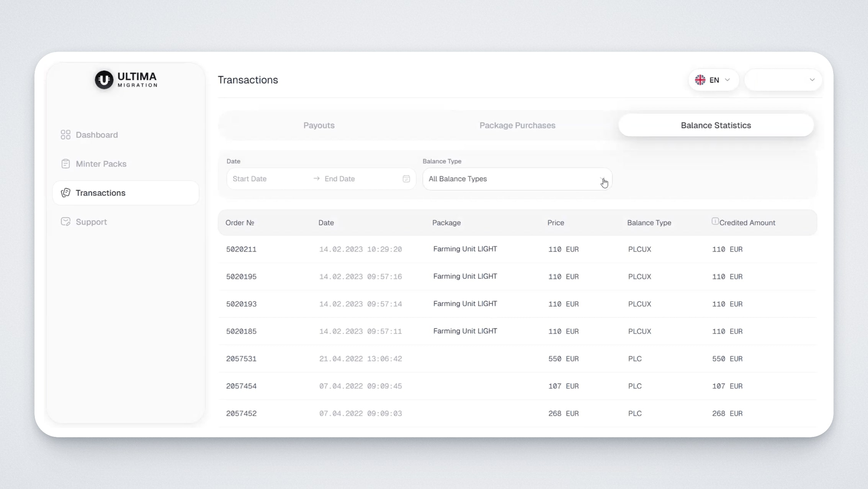Click the Transactions sidebar icon
The width and height of the screenshot is (868, 489).
coord(65,193)
